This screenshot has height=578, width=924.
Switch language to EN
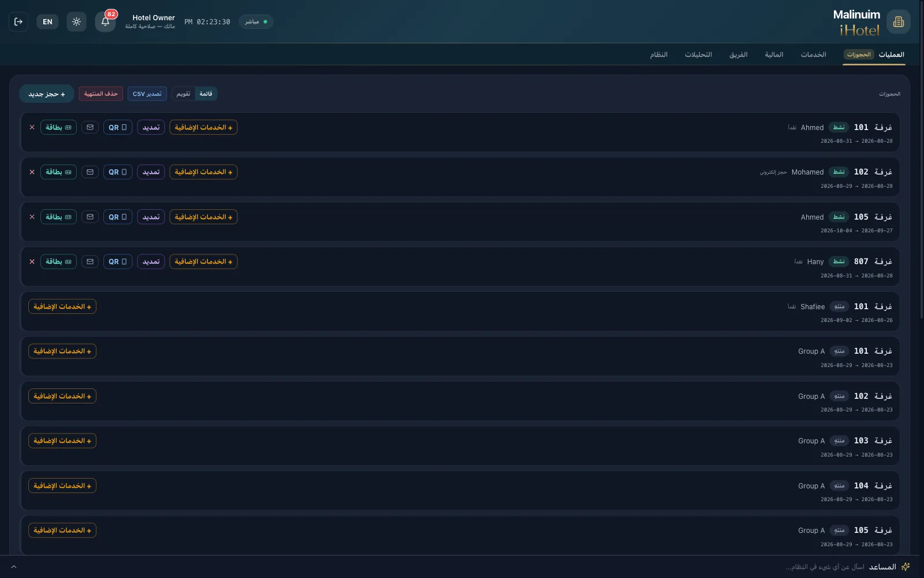click(47, 22)
